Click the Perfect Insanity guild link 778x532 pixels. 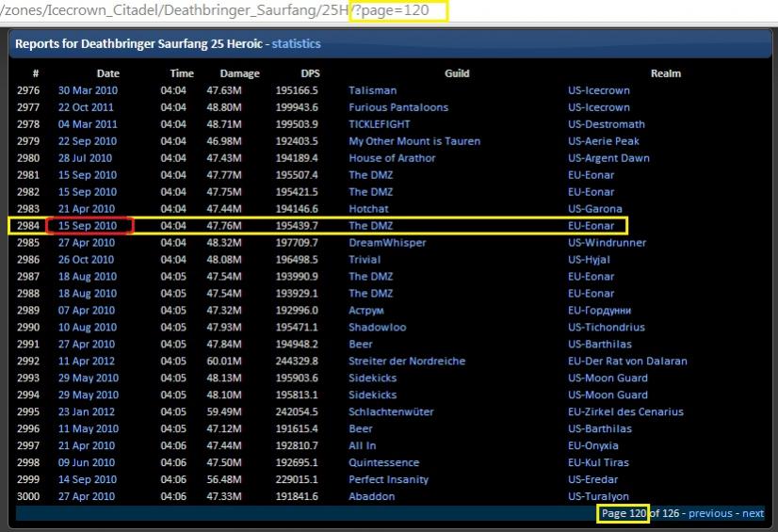tap(388, 480)
